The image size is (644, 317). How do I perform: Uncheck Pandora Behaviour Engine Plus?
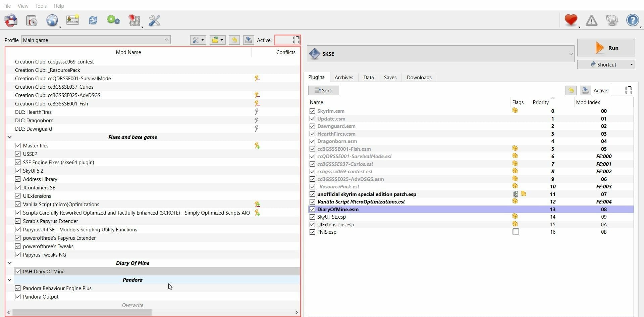(18, 288)
